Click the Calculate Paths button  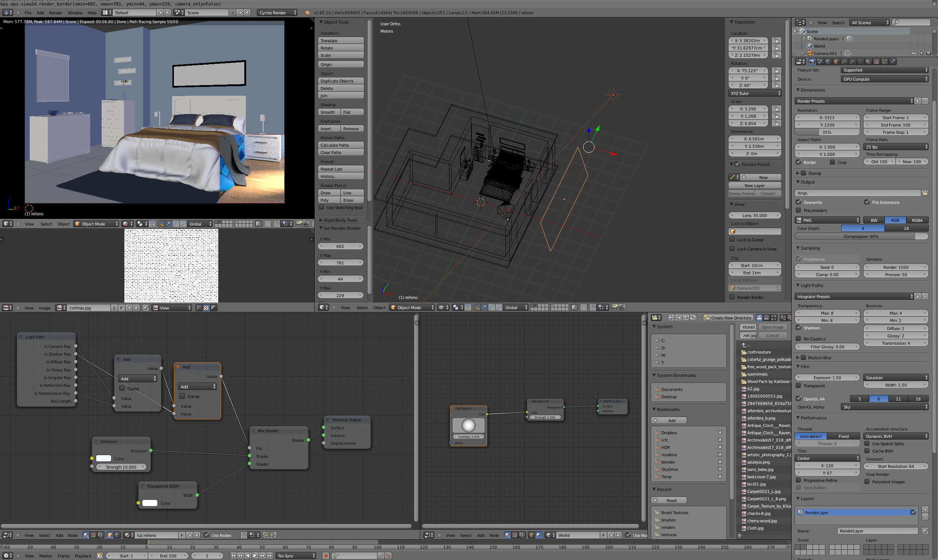click(341, 145)
